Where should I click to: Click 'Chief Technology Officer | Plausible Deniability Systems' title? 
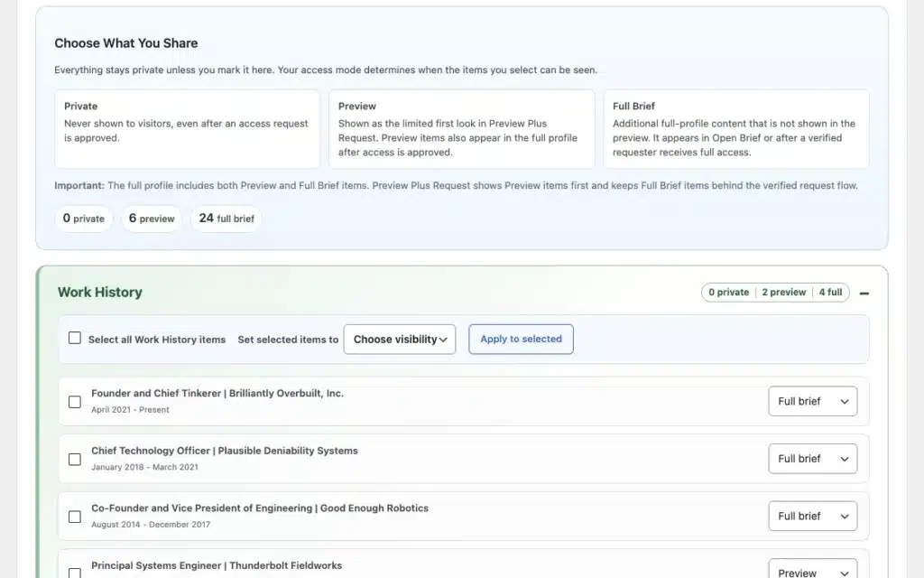pos(225,451)
